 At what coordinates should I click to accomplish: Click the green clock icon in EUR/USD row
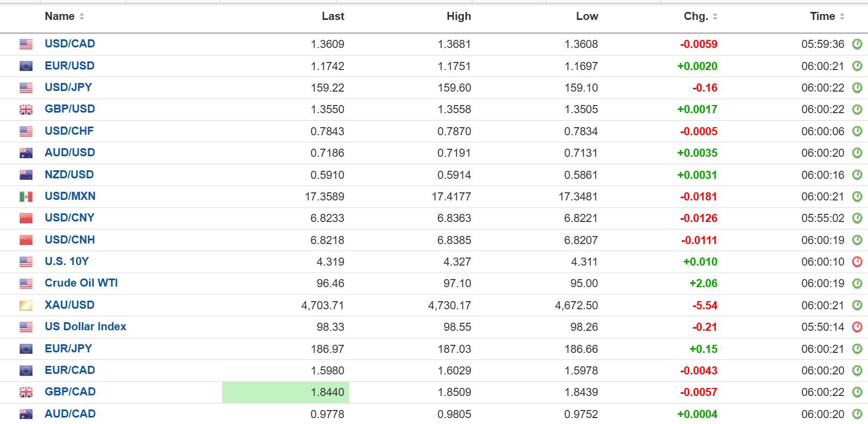point(857,66)
